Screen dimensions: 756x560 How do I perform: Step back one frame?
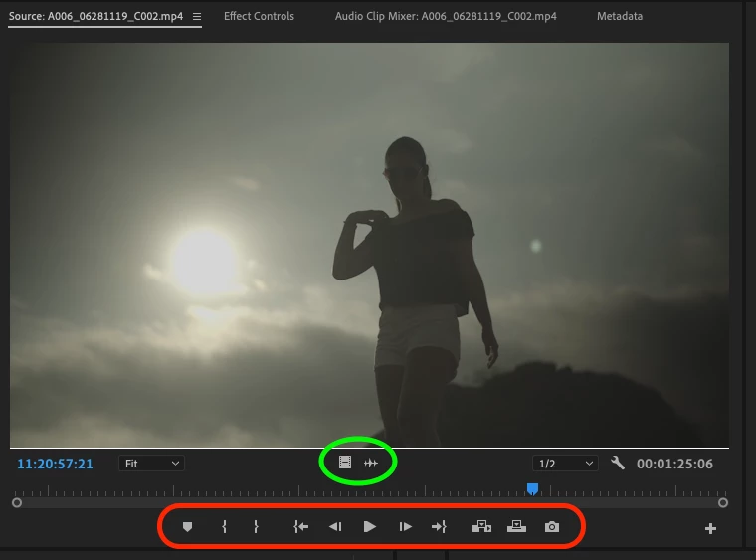coord(335,527)
